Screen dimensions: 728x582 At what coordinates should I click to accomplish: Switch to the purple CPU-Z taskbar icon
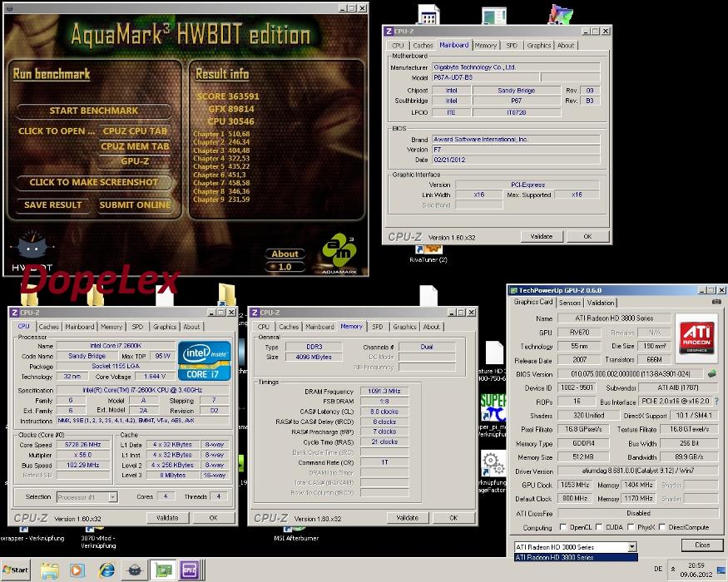(190, 570)
